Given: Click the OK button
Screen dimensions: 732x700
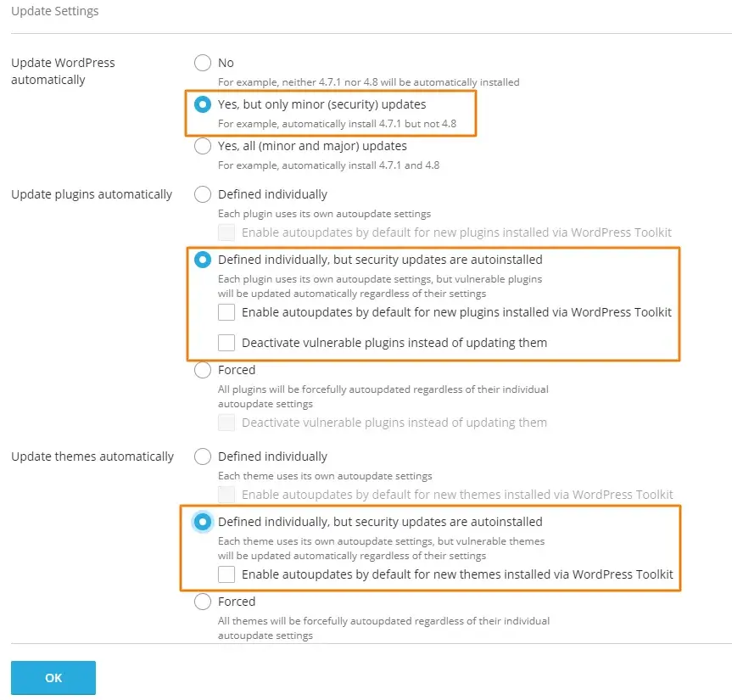Looking at the screenshot, I should [53, 678].
